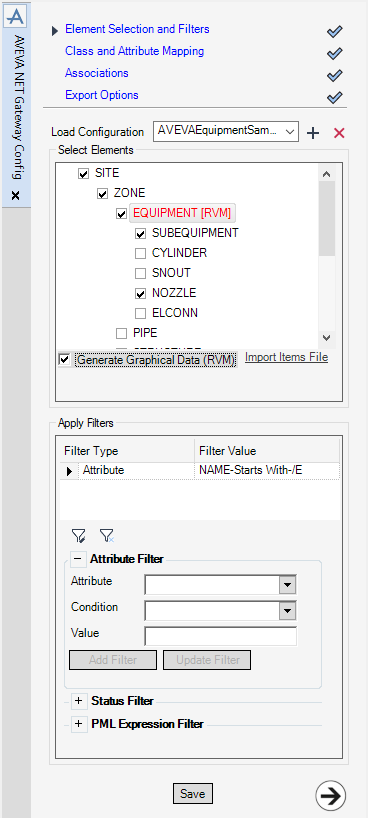Click the tree scrollbar down arrow
Screen dimensions: 368x818
[327, 338]
